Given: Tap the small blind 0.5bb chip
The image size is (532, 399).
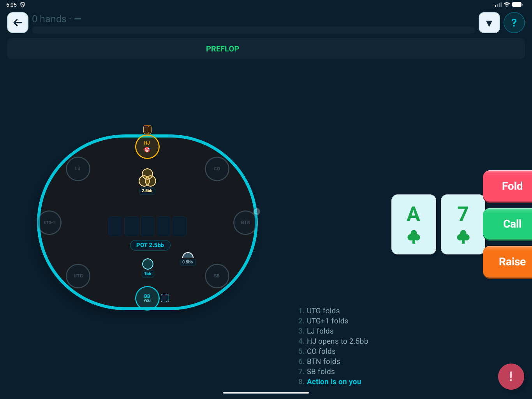Looking at the screenshot, I should tap(188, 257).
